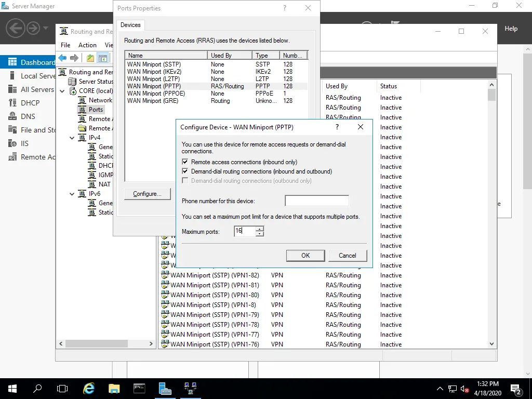Click the IGMP node icon under IPv4
The image size is (532, 399).
92,175
